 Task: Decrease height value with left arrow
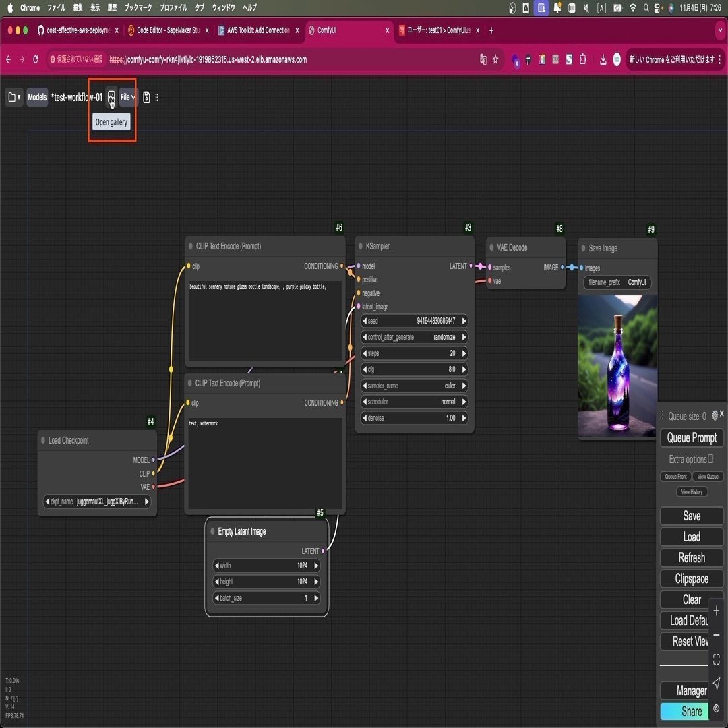click(x=217, y=582)
